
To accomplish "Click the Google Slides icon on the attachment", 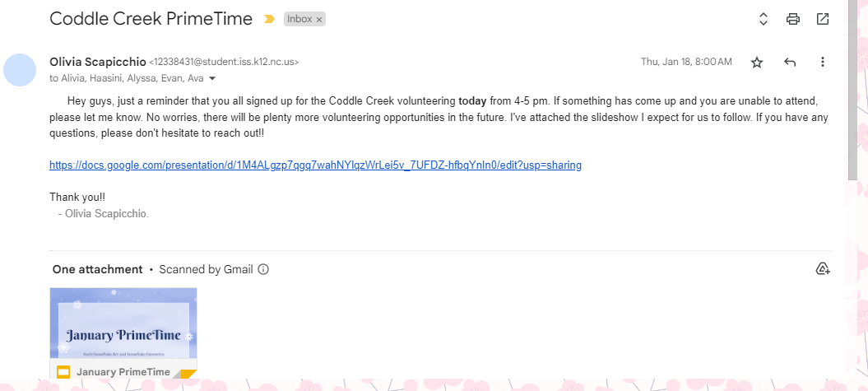I will 63,372.
